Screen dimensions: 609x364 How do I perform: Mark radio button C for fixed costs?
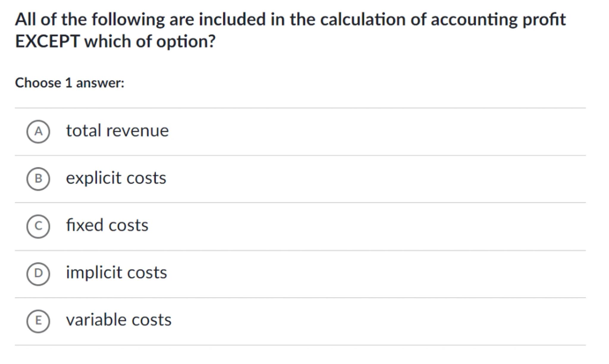(38, 226)
